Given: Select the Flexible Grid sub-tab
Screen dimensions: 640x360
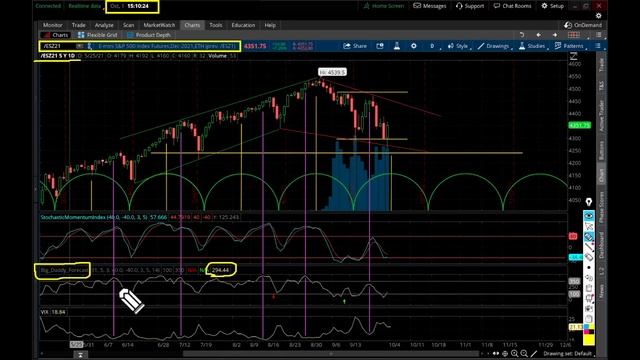Looking at the screenshot, I should [98, 35].
